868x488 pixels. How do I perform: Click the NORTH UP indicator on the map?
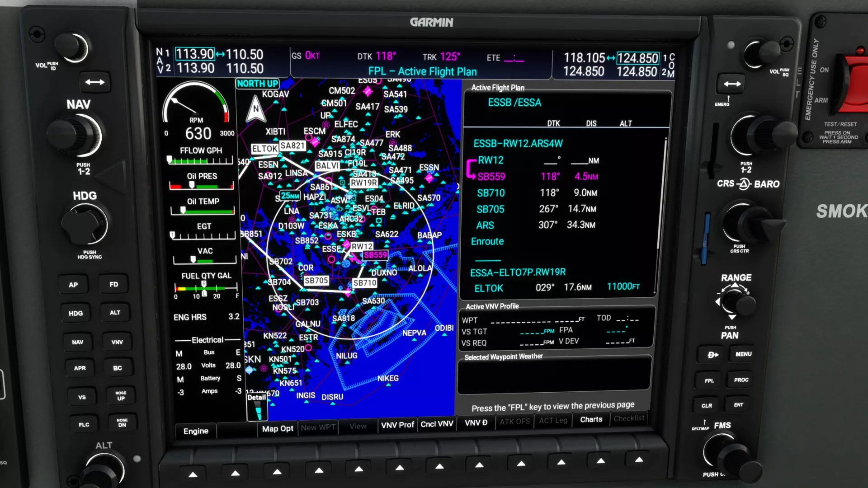tap(258, 84)
